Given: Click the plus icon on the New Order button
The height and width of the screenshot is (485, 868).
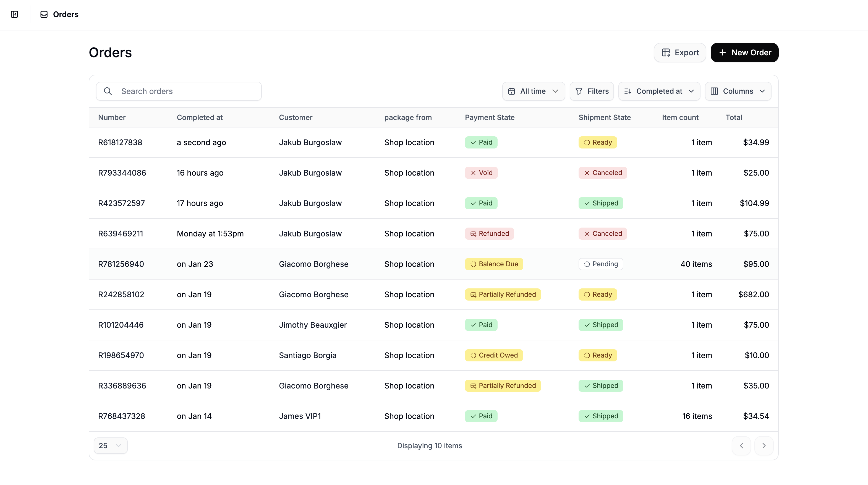Looking at the screenshot, I should tap(723, 52).
